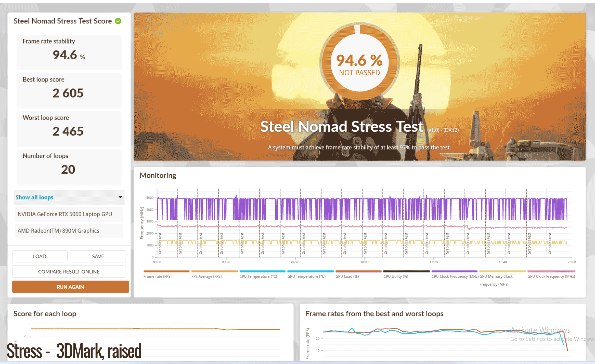
Task: Click the Steel Nomad Stress Test Score heading
Action: point(62,21)
